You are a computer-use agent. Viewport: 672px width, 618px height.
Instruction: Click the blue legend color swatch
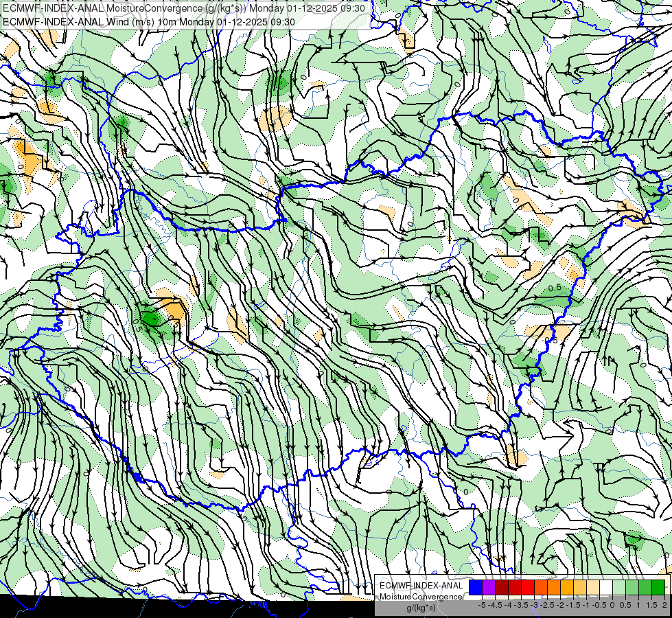pyautogui.click(x=476, y=587)
